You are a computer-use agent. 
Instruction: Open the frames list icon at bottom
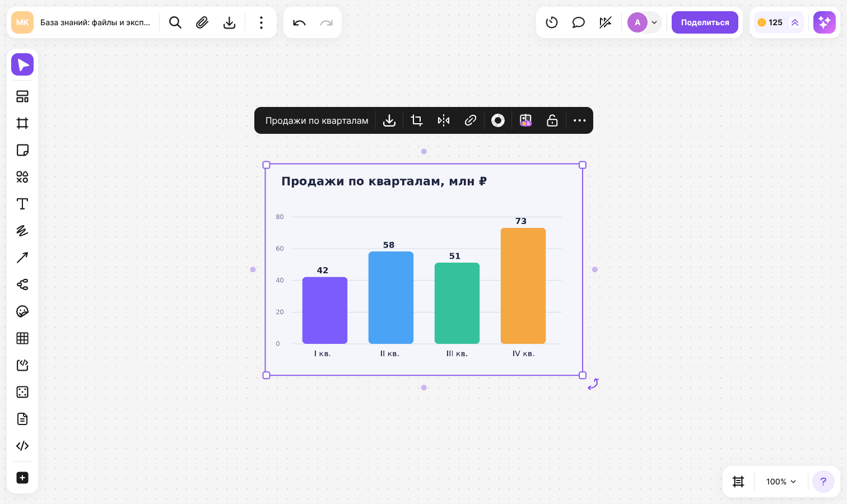point(738,482)
